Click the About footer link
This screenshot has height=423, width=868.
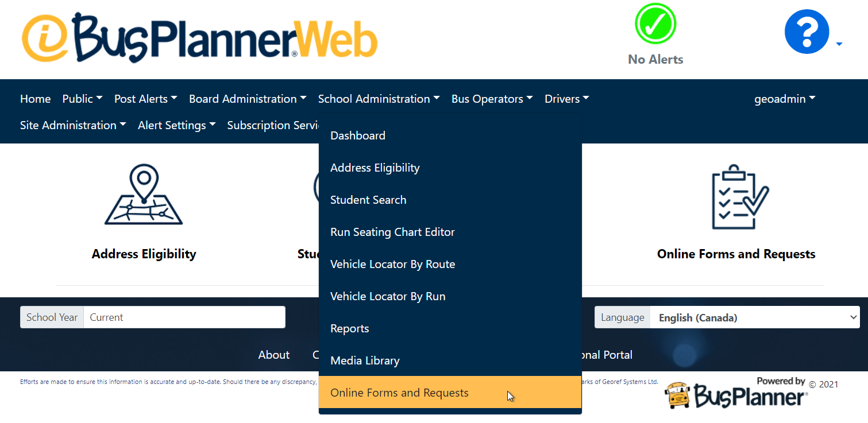click(x=273, y=355)
